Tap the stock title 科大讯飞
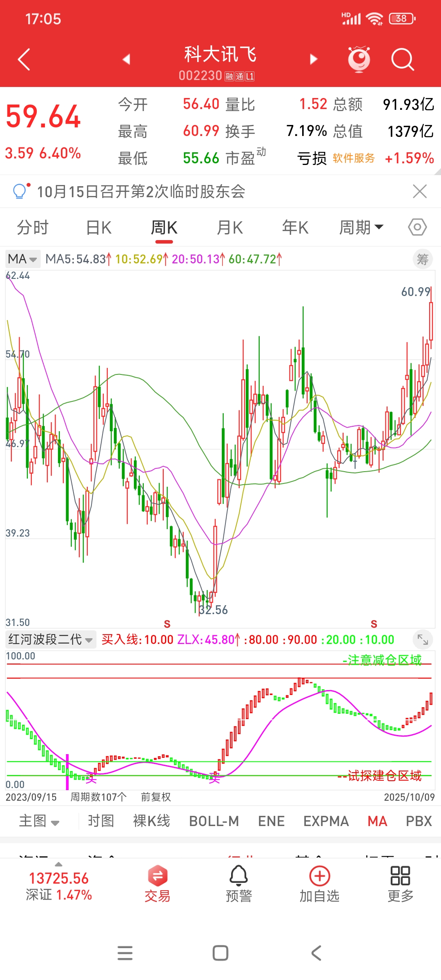The width and height of the screenshot is (441, 980). [x=220, y=54]
